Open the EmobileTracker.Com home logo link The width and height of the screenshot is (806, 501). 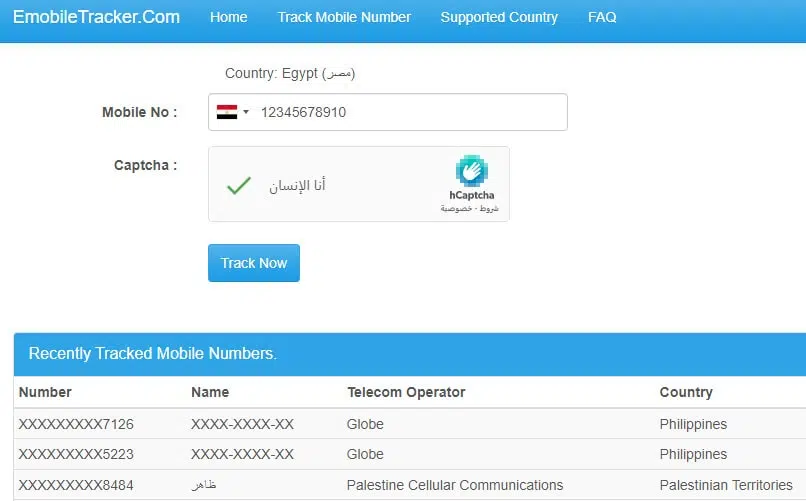click(x=96, y=17)
